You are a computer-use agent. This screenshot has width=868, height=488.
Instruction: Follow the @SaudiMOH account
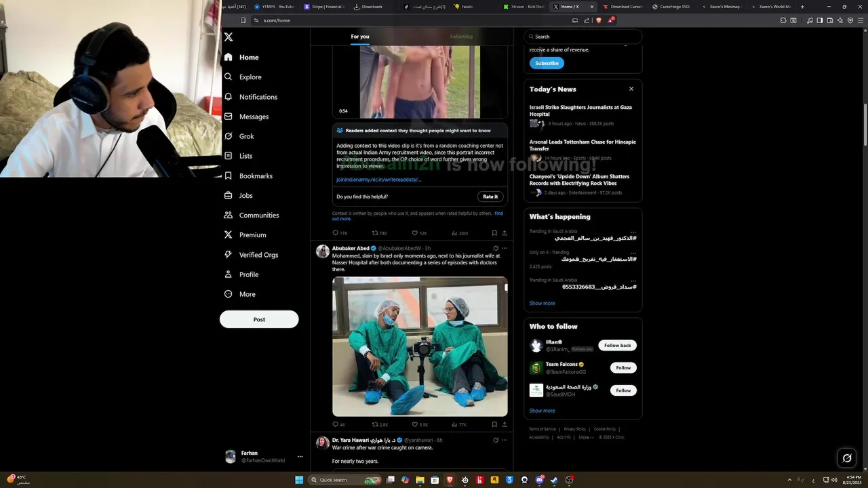[x=623, y=390]
